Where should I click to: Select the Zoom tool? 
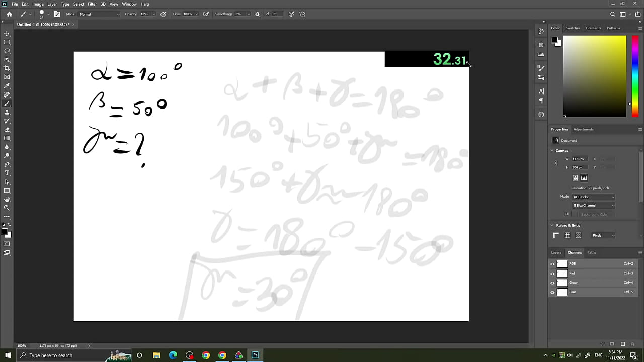coord(7,208)
